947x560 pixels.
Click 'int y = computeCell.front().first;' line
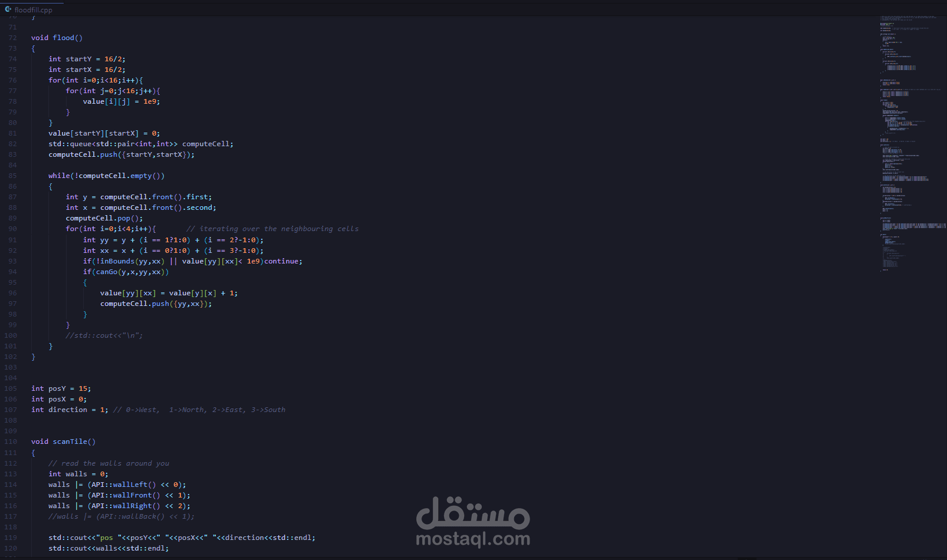139,197
